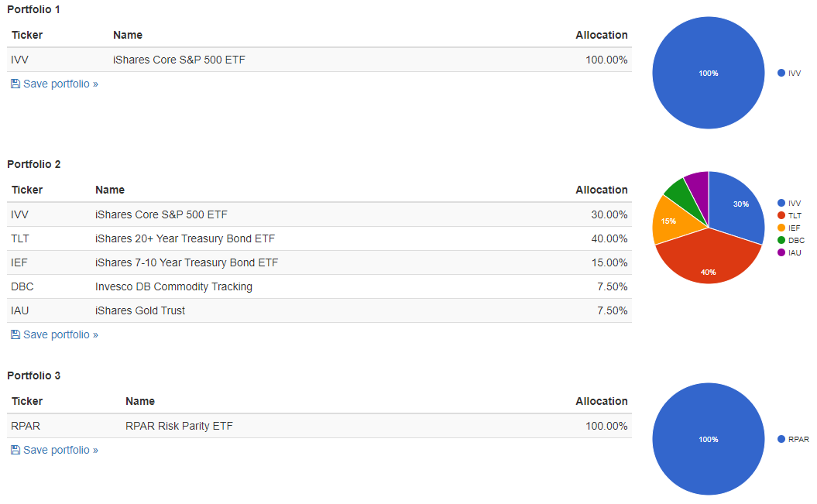817x504 pixels.
Task: Click the save icon under Portfolio 1
Action: point(15,84)
